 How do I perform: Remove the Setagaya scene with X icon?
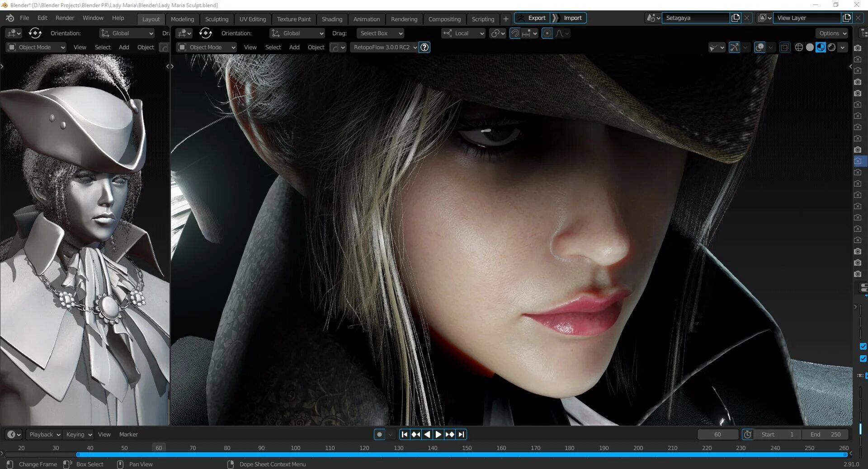point(747,18)
